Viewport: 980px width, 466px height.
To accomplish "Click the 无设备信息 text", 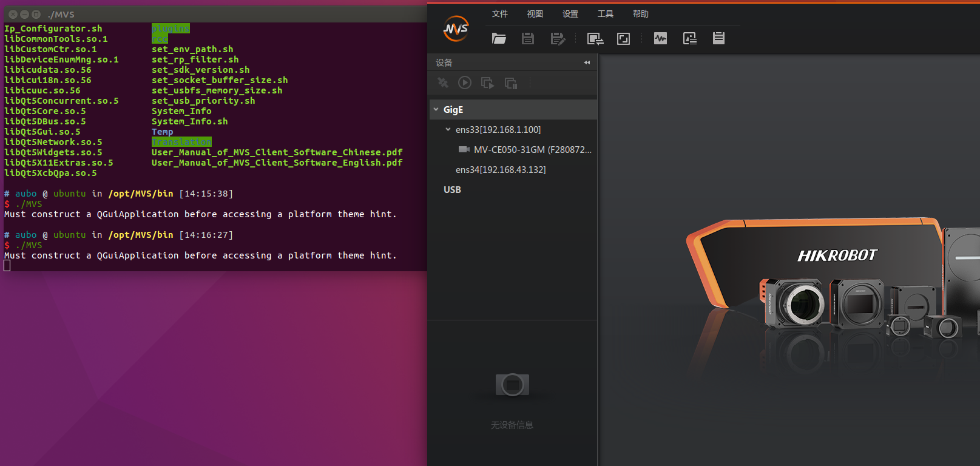I will pyautogui.click(x=512, y=425).
